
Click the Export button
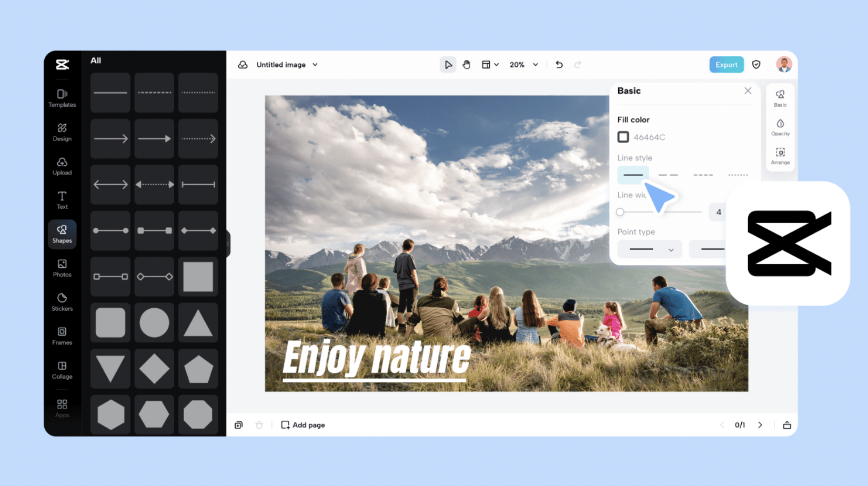pos(726,65)
